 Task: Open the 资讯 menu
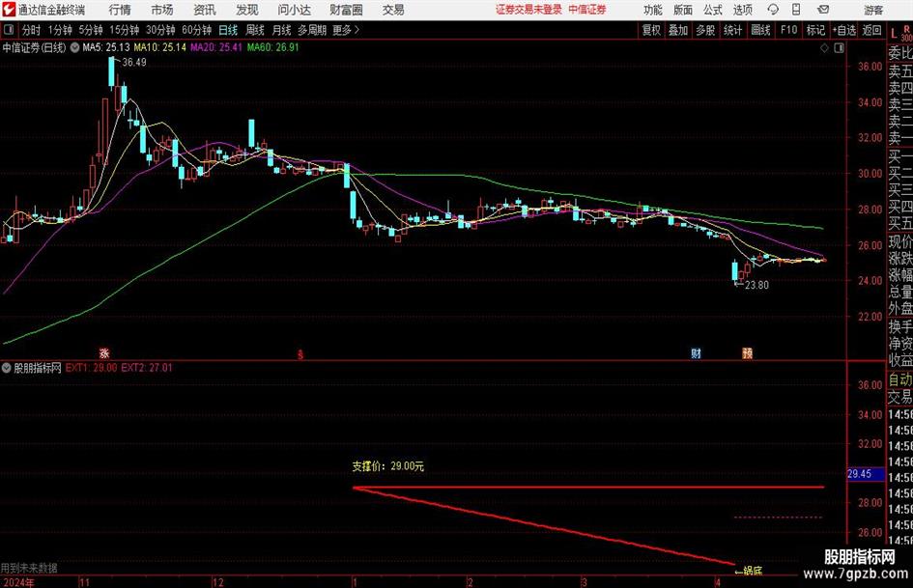click(x=205, y=10)
